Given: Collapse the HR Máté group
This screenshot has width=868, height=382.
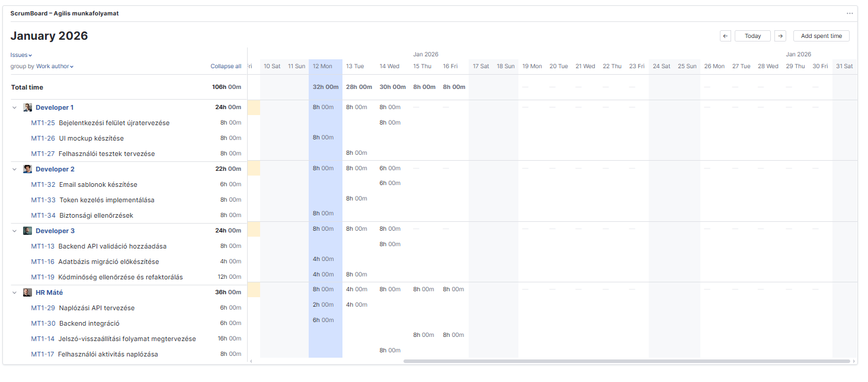Looking at the screenshot, I should point(15,292).
